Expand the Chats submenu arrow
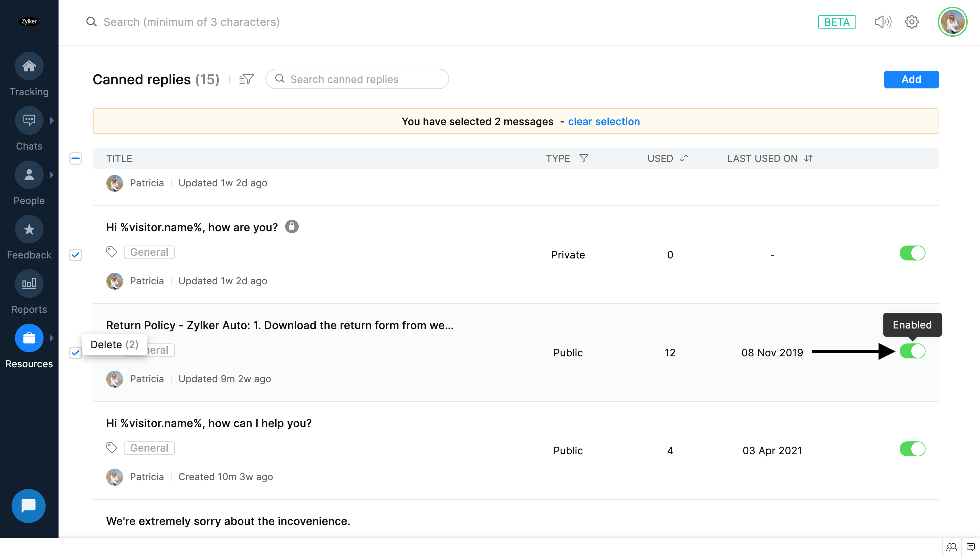Screen dimensions: 980x557 pos(52,120)
